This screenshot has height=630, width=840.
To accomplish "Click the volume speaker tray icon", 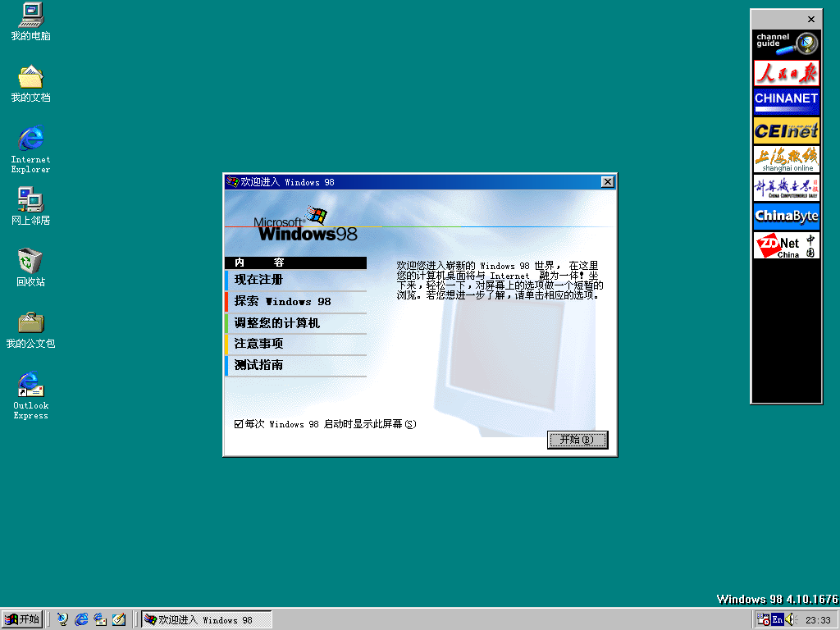I will (792, 620).
